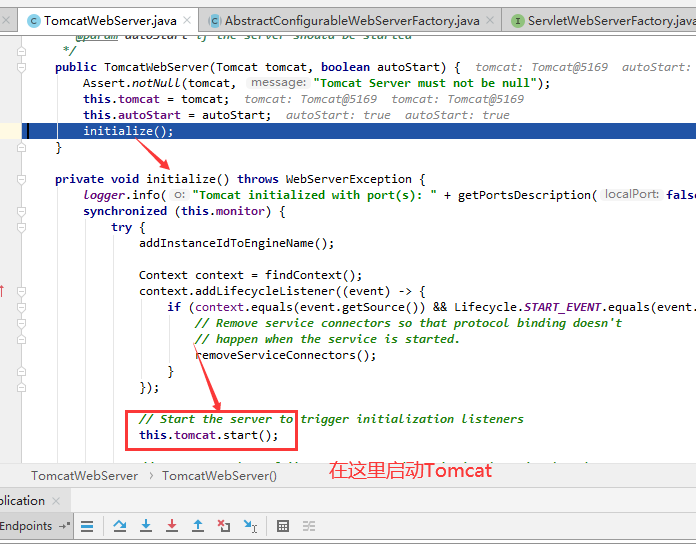Click the Assert.notNull method call
This screenshot has height=544, width=696.
coord(131,83)
